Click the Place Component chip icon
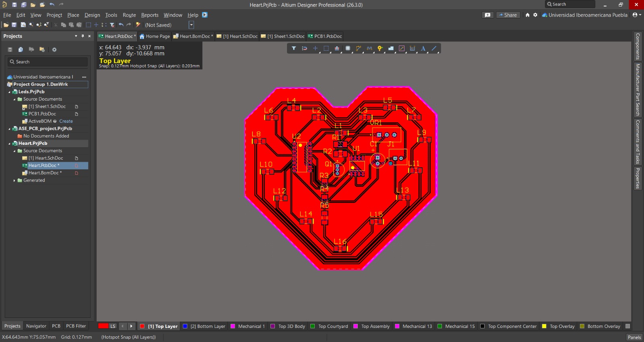Viewport: 644px width, 342px height. (x=348, y=48)
